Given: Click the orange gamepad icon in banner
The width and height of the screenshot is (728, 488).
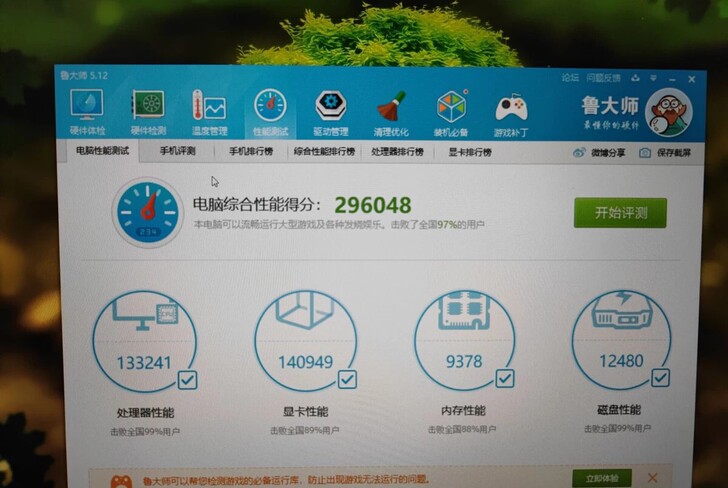Looking at the screenshot, I should [121, 481].
